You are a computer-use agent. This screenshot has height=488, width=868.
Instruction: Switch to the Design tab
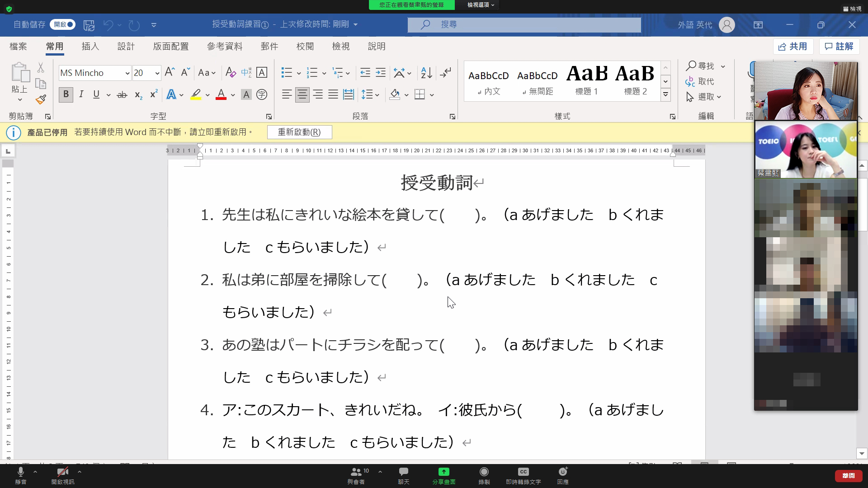(x=126, y=47)
